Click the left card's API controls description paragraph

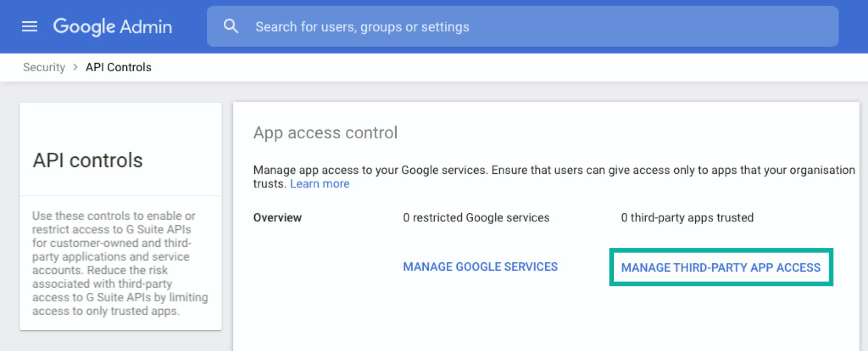point(120,263)
